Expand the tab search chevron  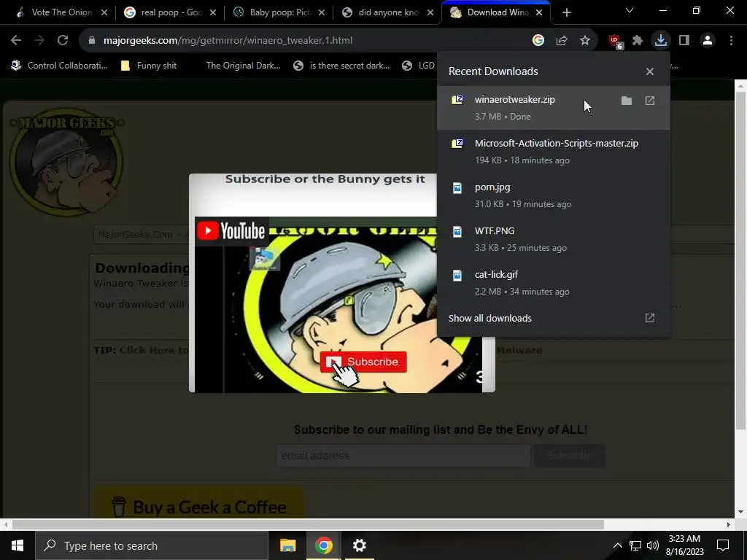tap(630, 10)
